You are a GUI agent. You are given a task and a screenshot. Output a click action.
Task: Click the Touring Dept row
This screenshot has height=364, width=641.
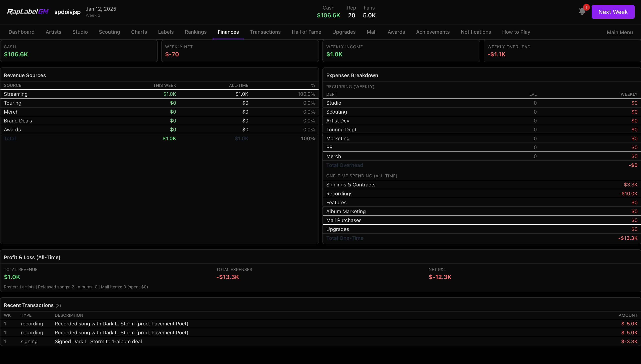[482, 129]
